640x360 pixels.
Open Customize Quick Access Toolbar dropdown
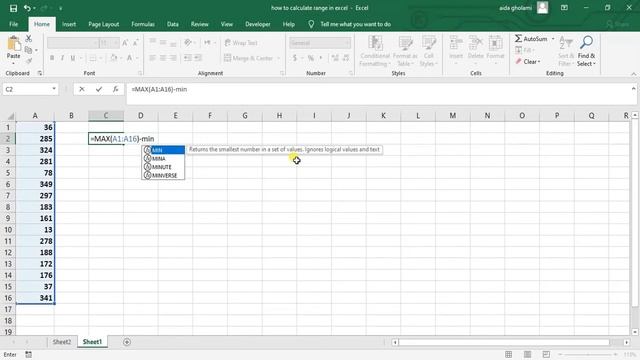(60, 8)
